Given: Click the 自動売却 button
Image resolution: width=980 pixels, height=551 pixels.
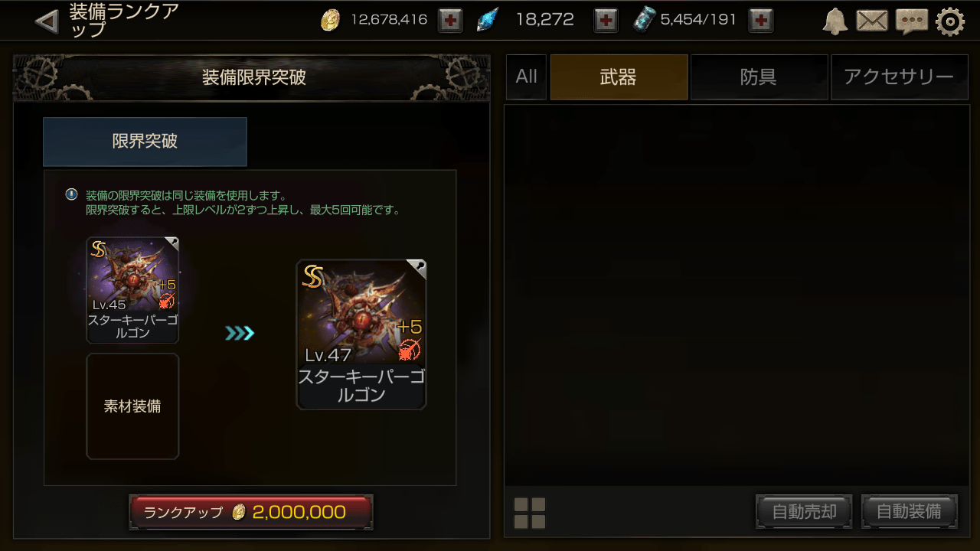Looking at the screenshot, I should click(x=804, y=512).
